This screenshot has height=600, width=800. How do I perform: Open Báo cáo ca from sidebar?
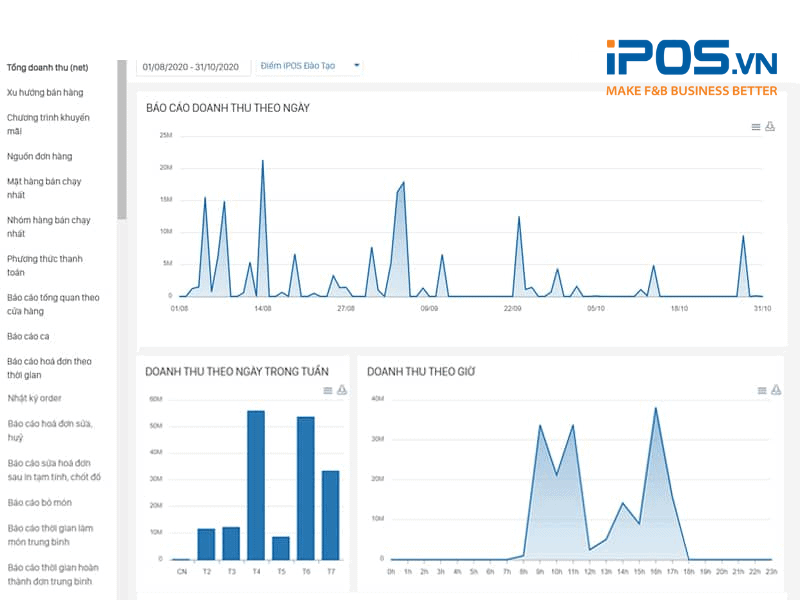(28, 336)
